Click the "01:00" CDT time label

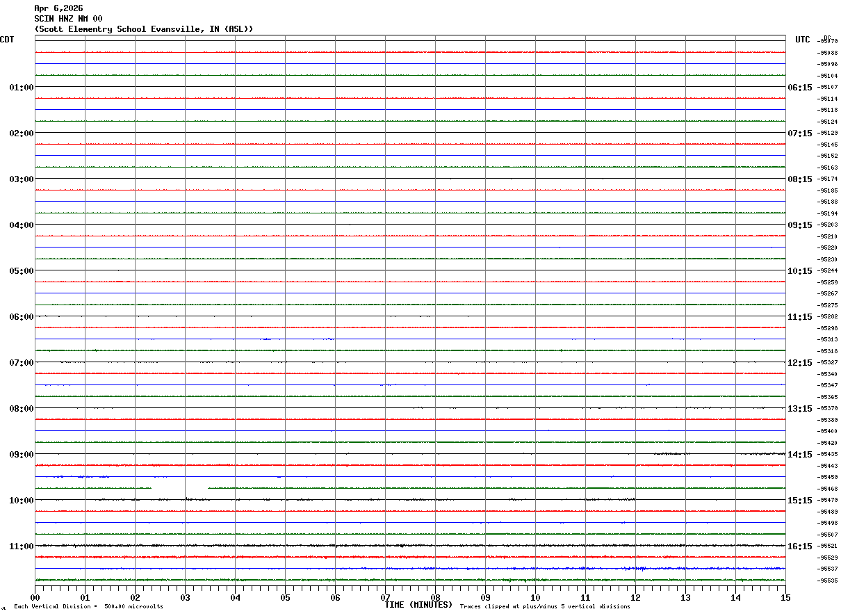22,88
